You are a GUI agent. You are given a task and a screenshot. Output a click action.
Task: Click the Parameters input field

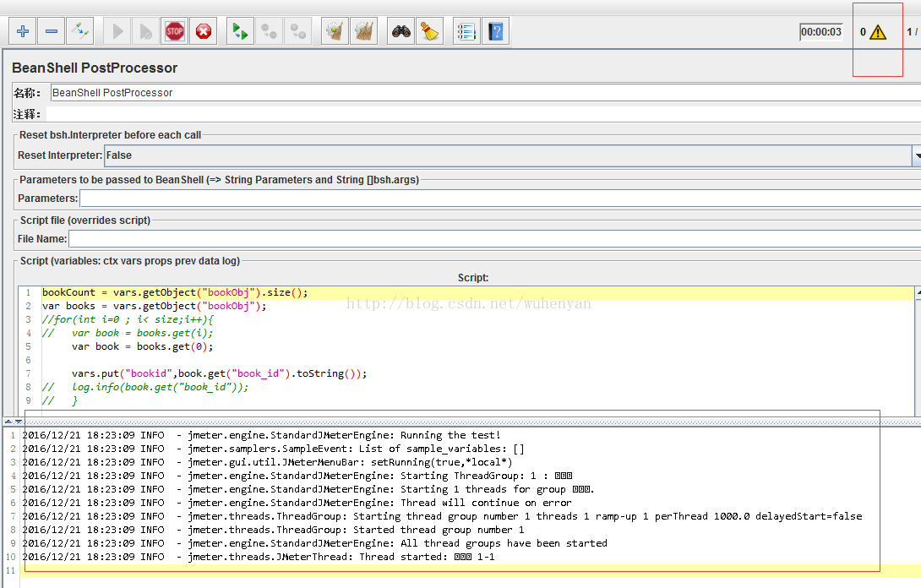pyautogui.click(x=500, y=199)
